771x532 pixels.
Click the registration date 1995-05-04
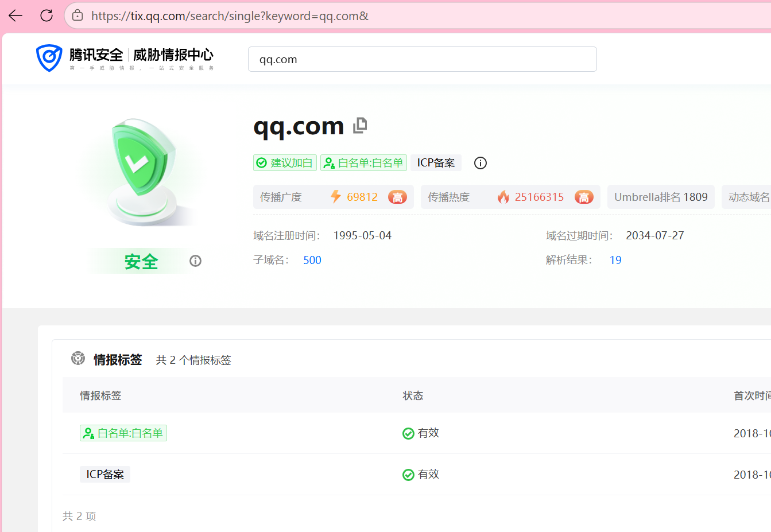click(362, 235)
